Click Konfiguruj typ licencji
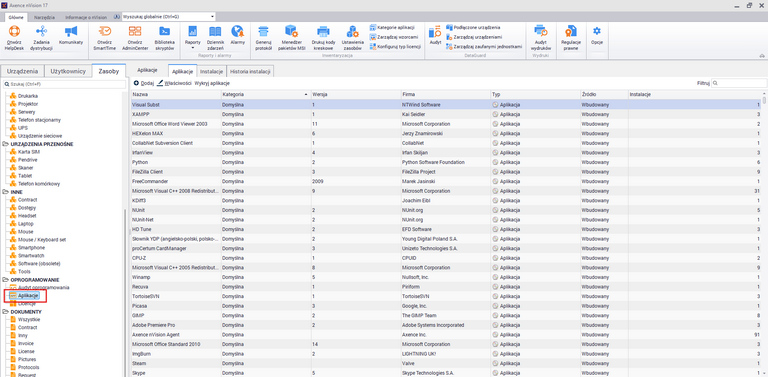Image resolution: width=768 pixels, height=377 pixels. [395, 47]
